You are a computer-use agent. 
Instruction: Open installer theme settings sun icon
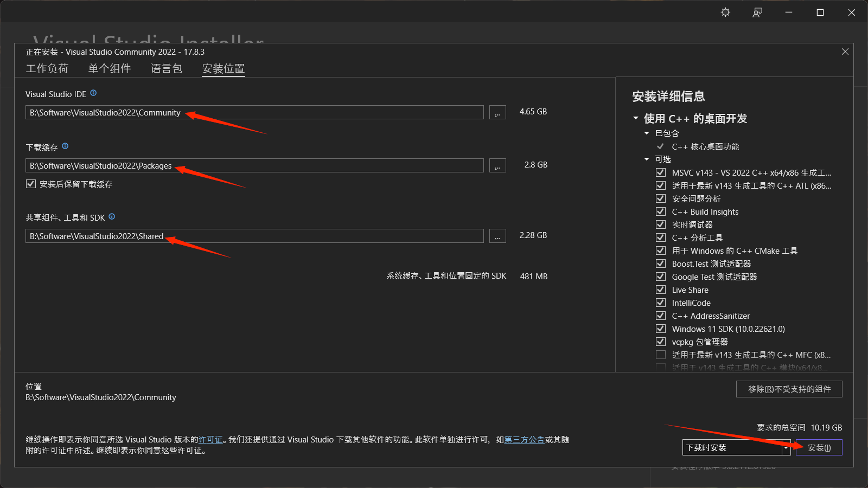tap(725, 12)
